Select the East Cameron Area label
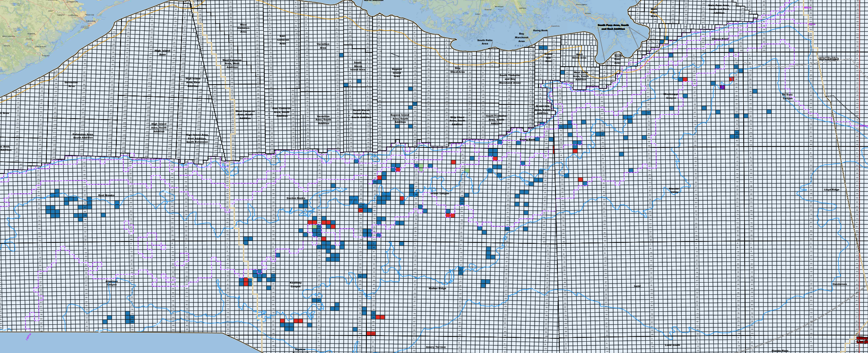Screen dimensions: 868x353 [282, 40]
